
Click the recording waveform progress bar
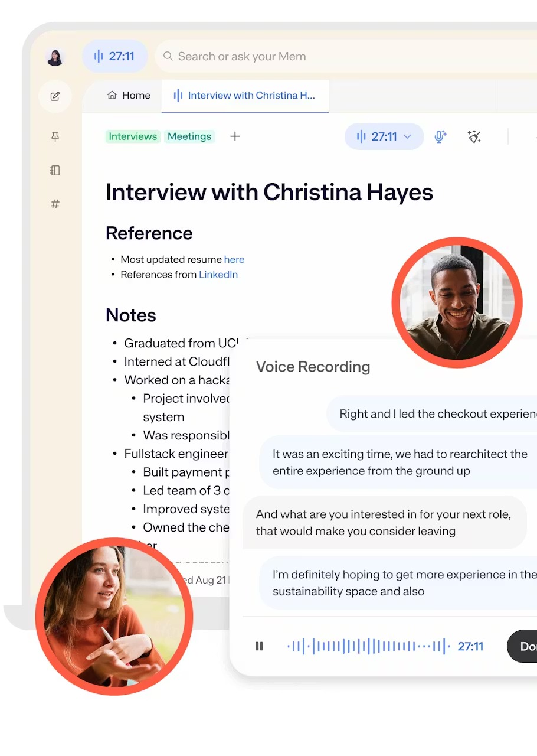(369, 646)
